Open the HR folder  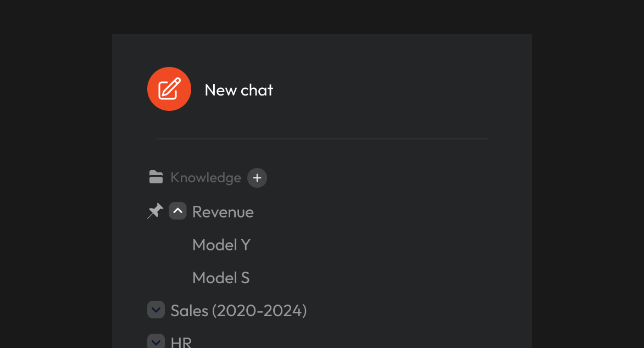[x=181, y=343]
